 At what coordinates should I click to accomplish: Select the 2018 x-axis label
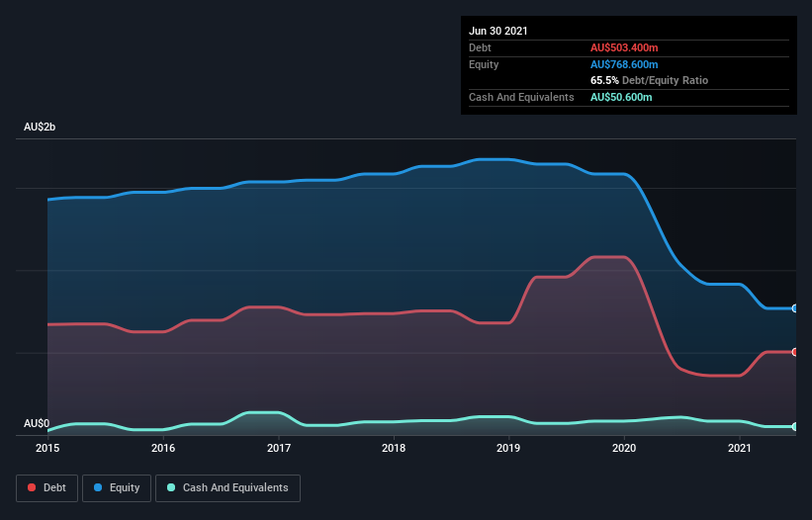pyautogui.click(x=394, y=448)
